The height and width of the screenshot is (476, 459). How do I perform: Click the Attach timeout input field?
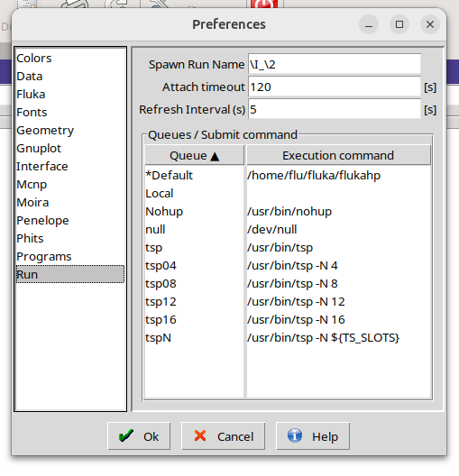335,87
